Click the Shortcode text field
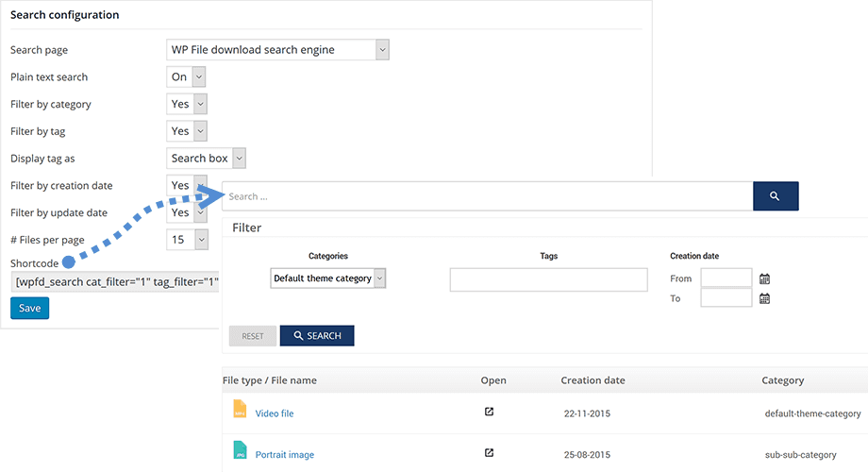 (x=115, y=281)
